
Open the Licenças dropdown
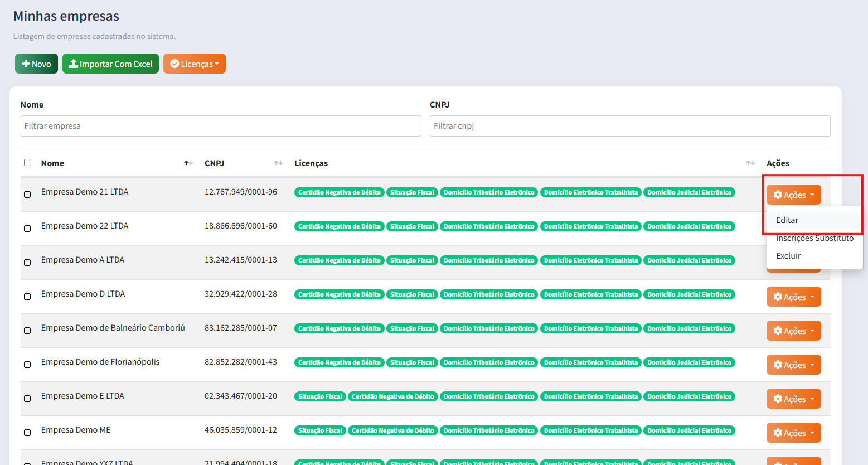click(x=194, y=63)
